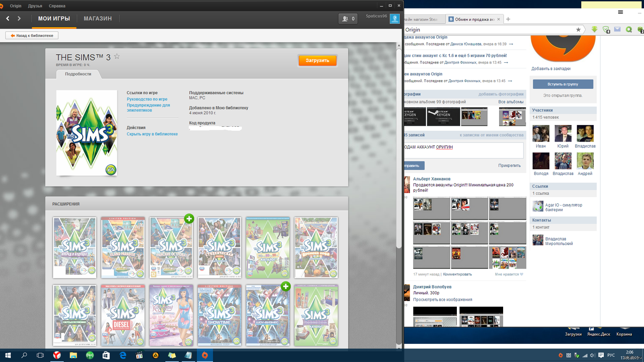Click the post text field ПРОДАМ АККАУНТ ОРИГИН
Image resolution: width=644 pixels, height=362 pixels.
coord(464,150)
